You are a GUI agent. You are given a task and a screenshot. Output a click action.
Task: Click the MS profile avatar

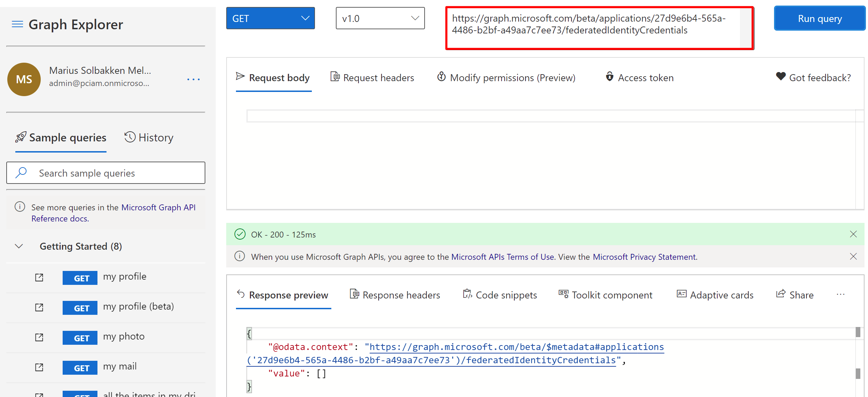pos(24,79)
